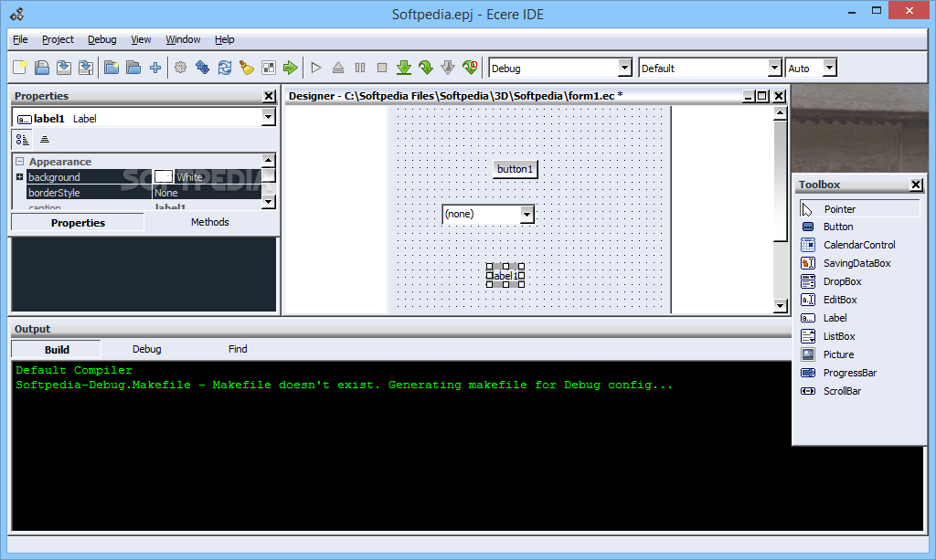Collapse the Appearance property group
This screenshot has height=560, width=936.
point(20,161)
